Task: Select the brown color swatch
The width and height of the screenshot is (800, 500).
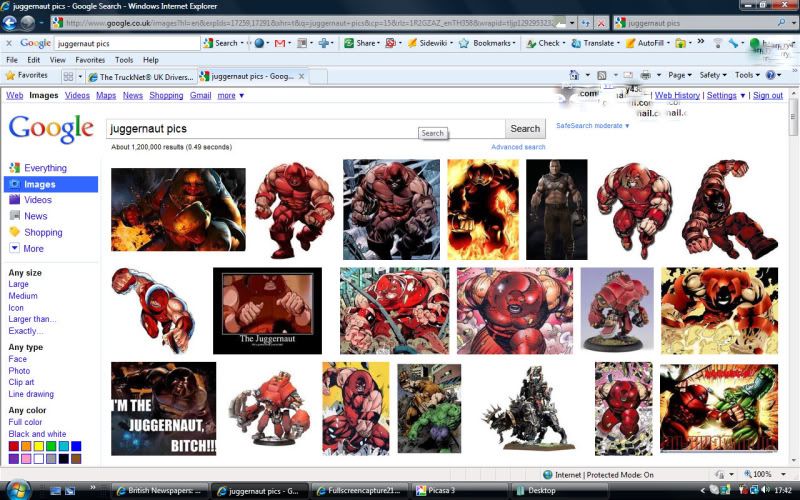Action: pos(76,459)
